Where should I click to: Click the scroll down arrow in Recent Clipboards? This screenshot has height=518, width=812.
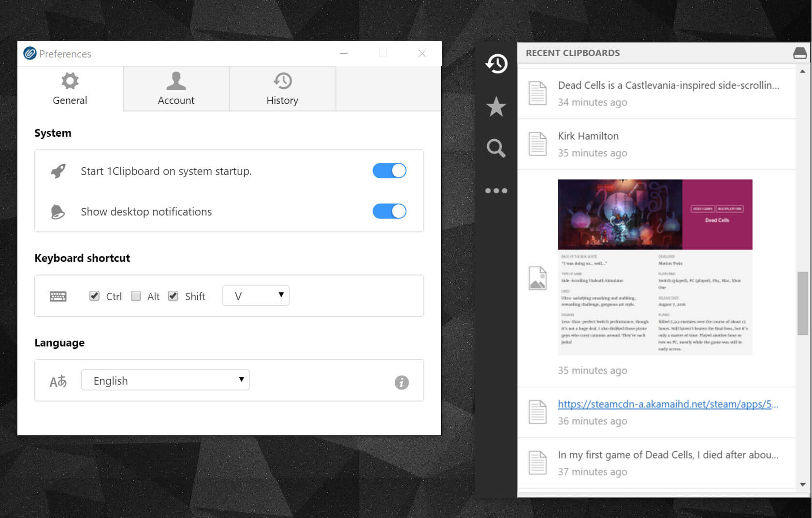pyautogui.click(x=802, y=484)
